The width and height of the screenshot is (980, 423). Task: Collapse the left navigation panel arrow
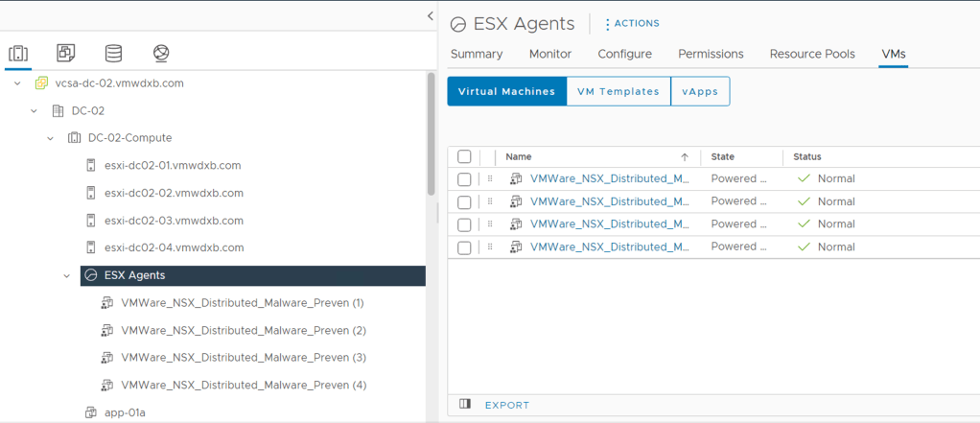pyautogui.click(x=430, y=15)
